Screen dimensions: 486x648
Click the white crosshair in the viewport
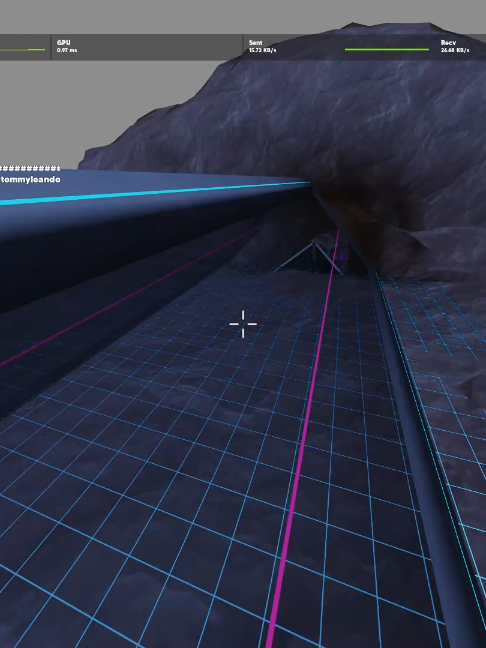tap(243, 324)
